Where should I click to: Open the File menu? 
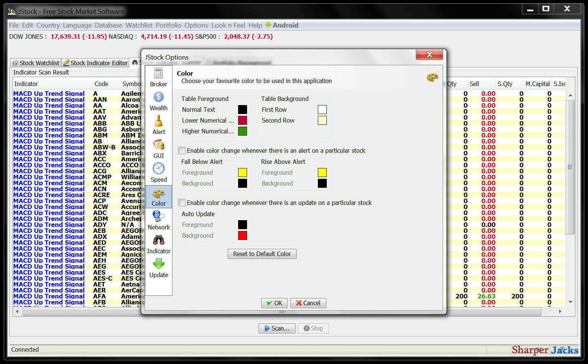tap(14, 25)
